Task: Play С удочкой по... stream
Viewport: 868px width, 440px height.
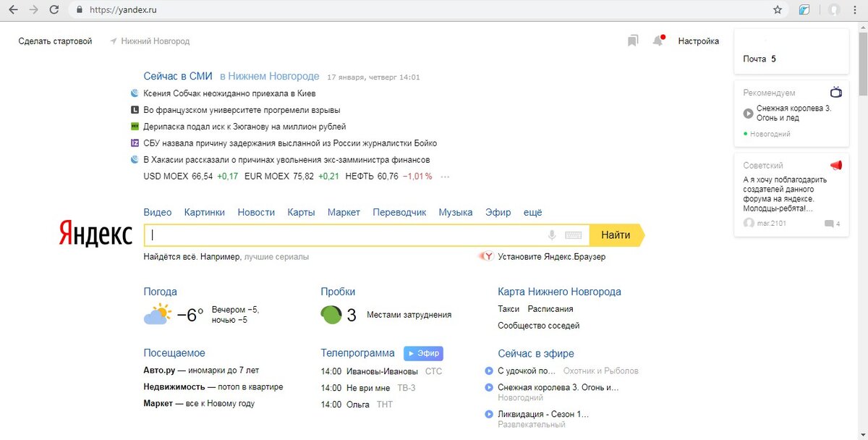Action: tap(489, 371)
